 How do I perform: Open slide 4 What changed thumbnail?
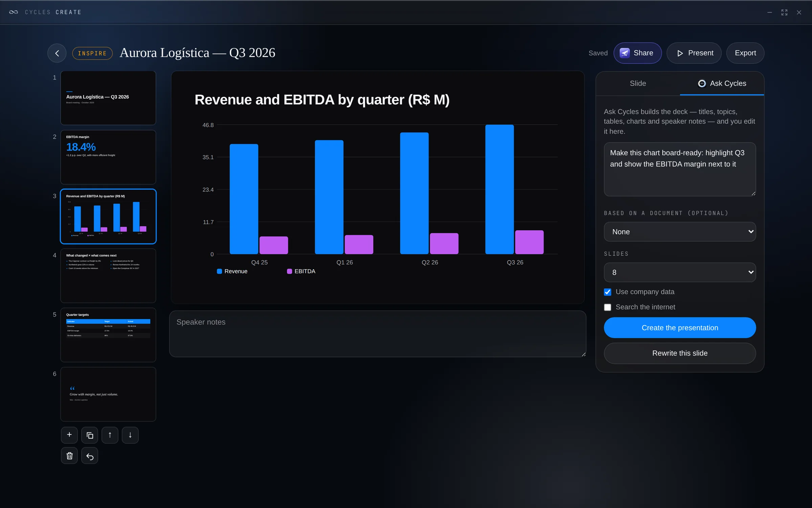click(x=108, y=276)
